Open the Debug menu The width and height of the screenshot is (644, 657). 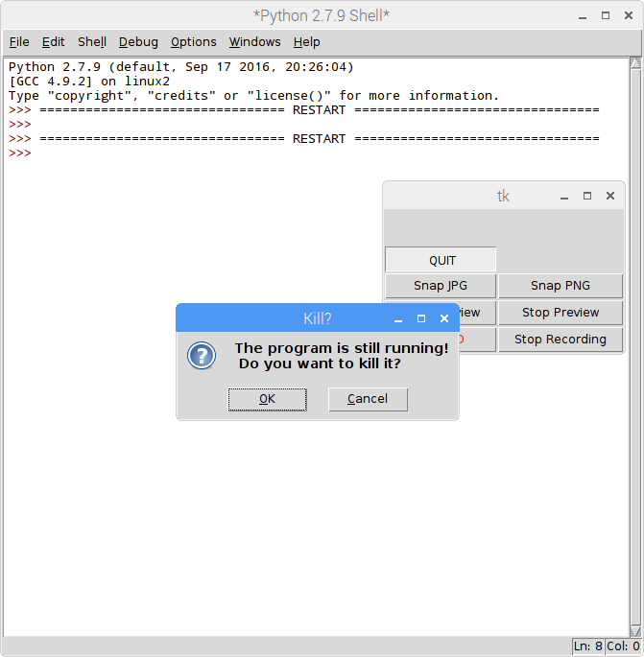(138, 42)
